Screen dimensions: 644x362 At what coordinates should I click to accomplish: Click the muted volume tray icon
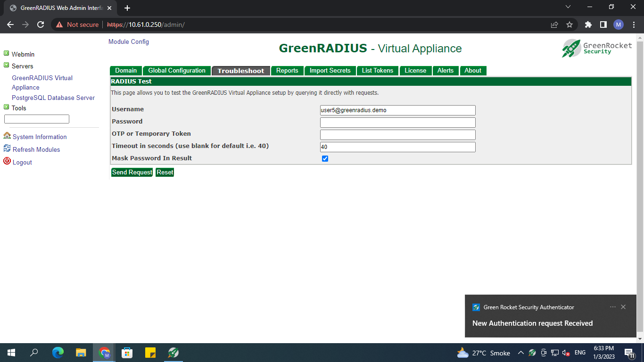(566, 353)
